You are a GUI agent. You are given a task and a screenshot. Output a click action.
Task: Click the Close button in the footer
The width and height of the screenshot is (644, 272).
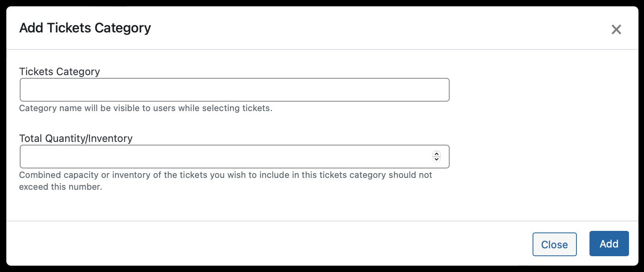click(554, 244)
